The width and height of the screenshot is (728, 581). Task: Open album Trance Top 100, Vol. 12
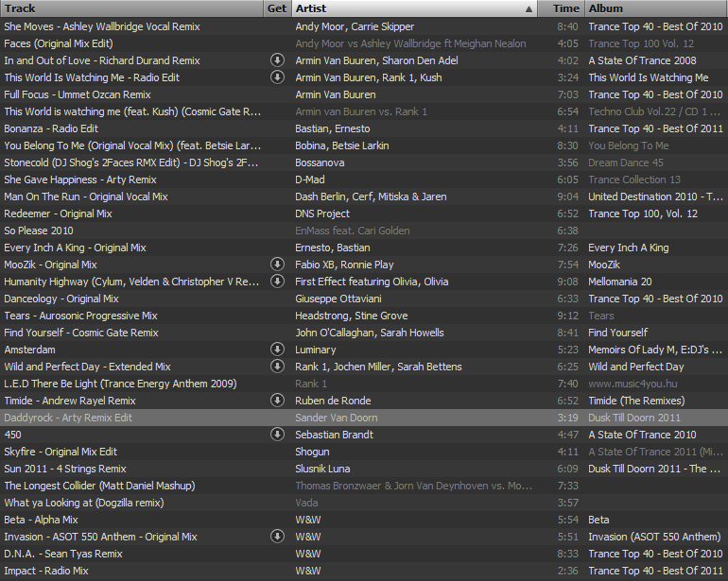click(643, 214)
